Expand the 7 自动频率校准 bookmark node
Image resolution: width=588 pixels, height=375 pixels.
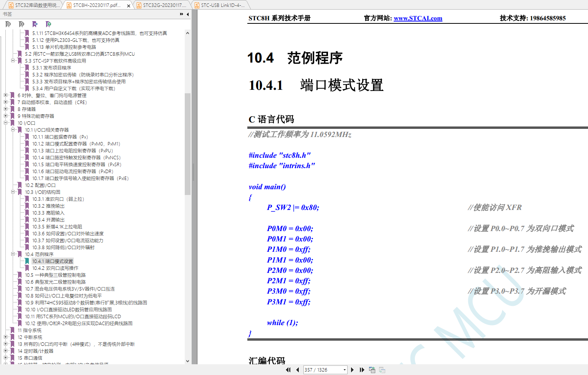[6, 102]
